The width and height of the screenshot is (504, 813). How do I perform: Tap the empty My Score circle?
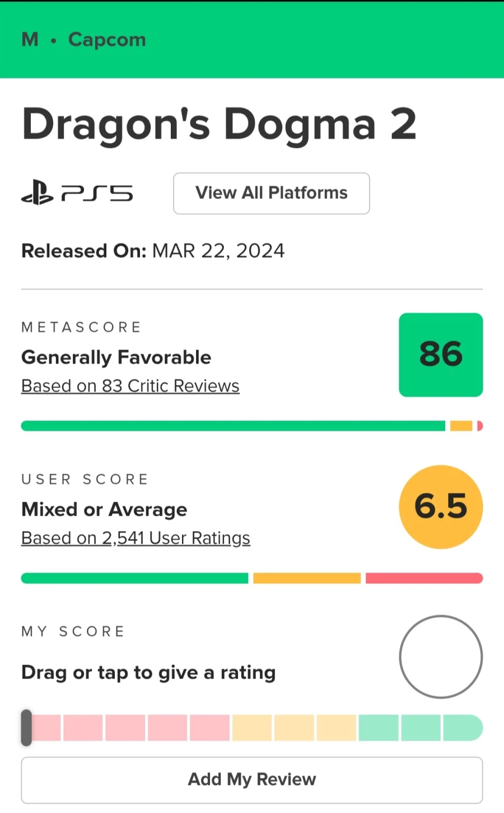coord(441,657)
